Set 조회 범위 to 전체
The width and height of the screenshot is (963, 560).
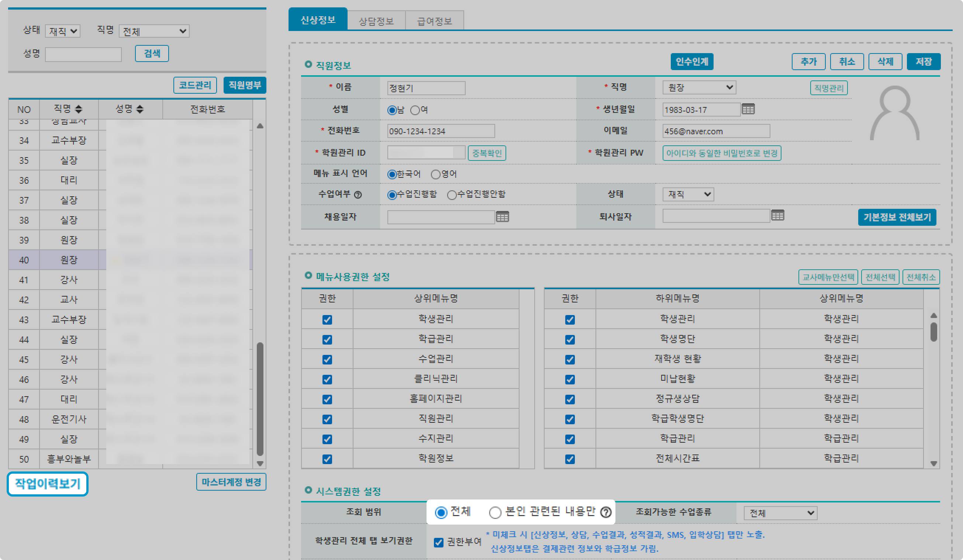click(x=441, y=512)
